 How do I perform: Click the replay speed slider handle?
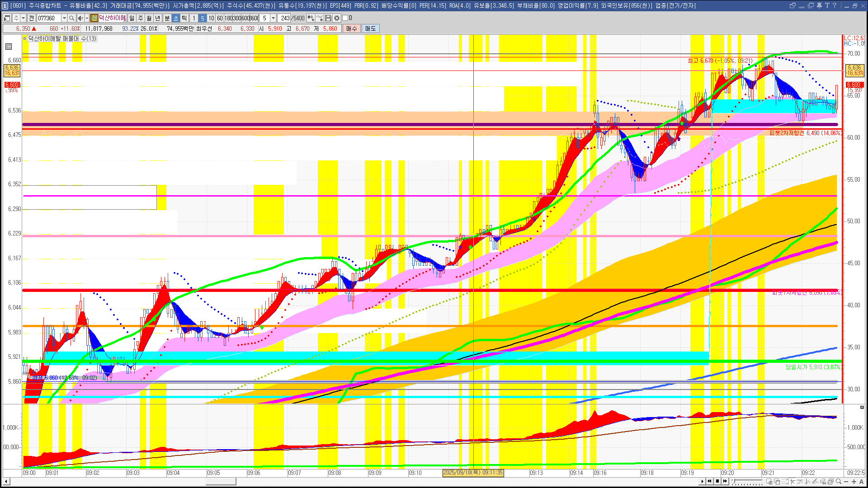734,481
